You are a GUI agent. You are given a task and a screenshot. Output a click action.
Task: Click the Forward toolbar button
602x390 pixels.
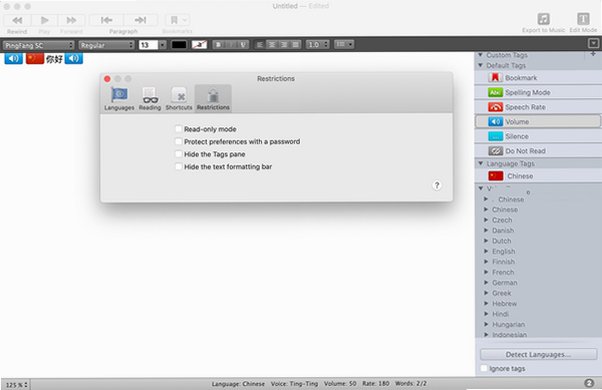point(71,20)
